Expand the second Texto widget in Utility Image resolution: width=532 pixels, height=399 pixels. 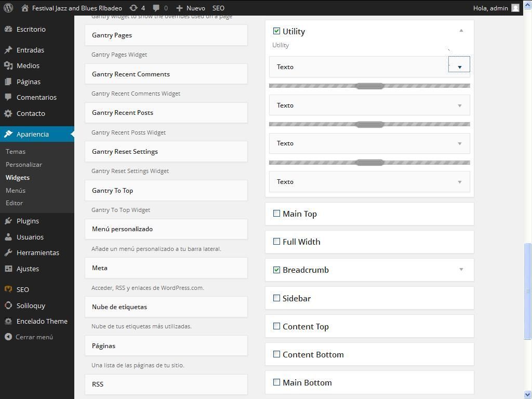pos(459,105)
